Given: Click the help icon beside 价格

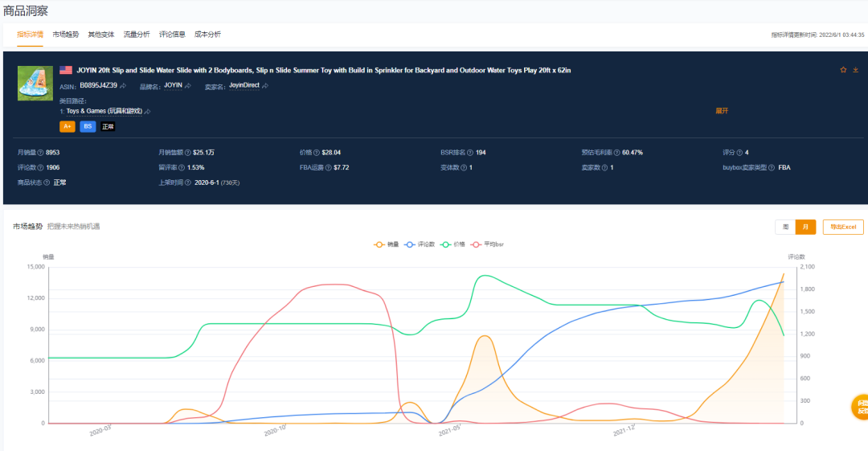Looking at the screenshot, I should click(317, 153).
